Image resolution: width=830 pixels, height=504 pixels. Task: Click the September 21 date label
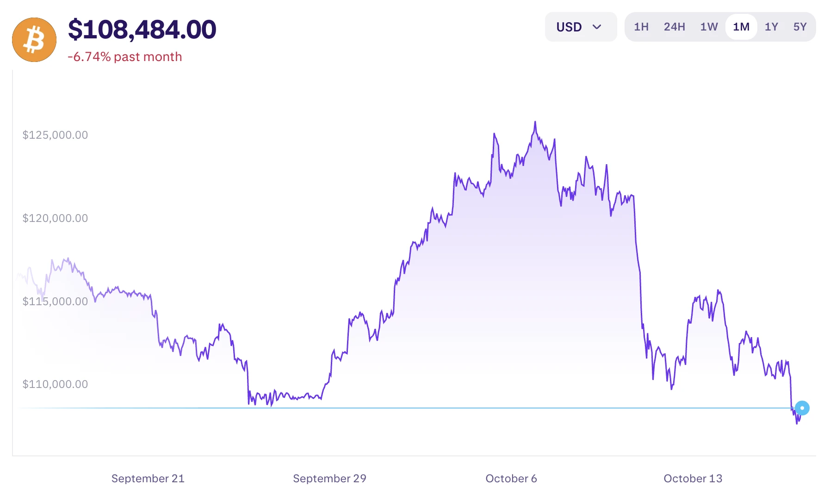[148, 479]
